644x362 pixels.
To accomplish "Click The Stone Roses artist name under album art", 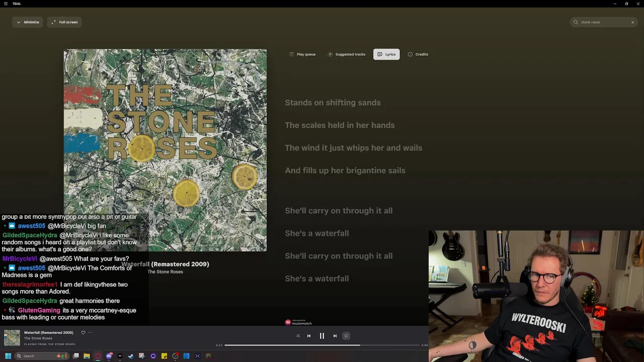I will (165, 272).
